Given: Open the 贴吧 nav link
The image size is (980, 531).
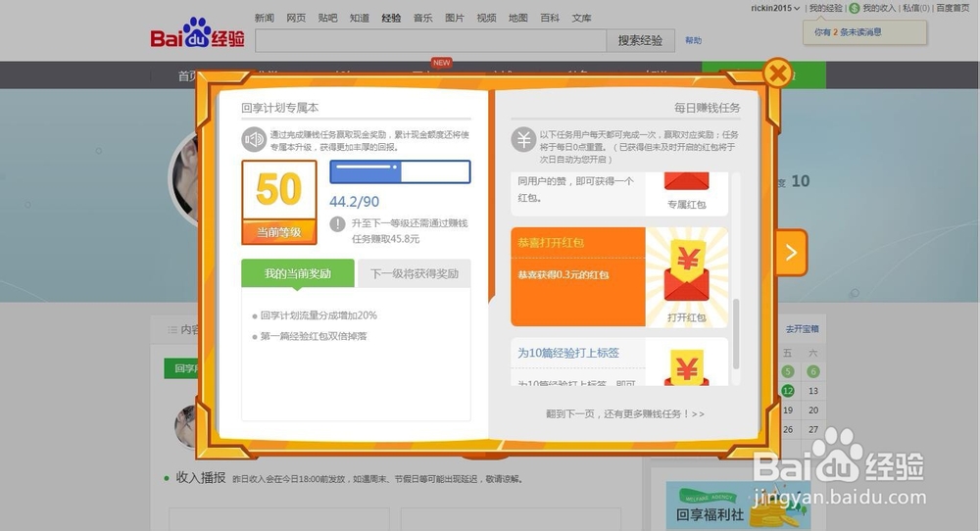Looking at the screenshot, I should tap(327, 18).
